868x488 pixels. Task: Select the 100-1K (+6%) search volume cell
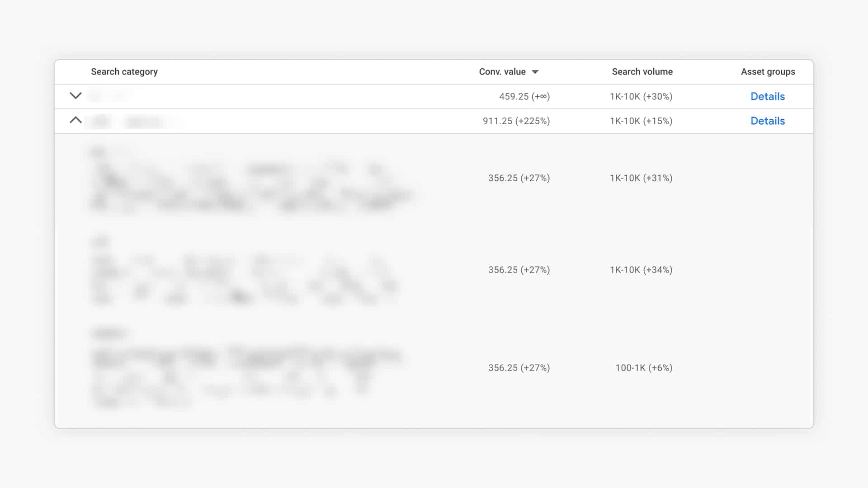[644, 368]
